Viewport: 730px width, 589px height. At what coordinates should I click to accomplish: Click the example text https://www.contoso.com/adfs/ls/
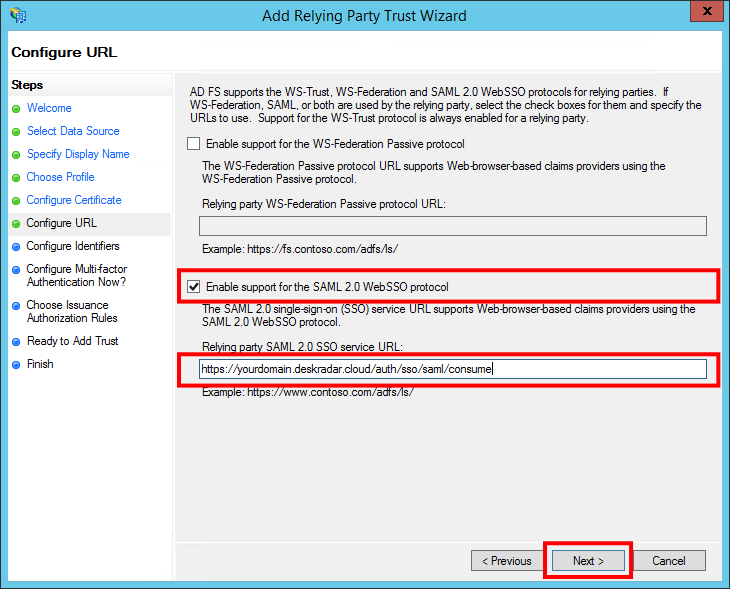pos(330,392)
